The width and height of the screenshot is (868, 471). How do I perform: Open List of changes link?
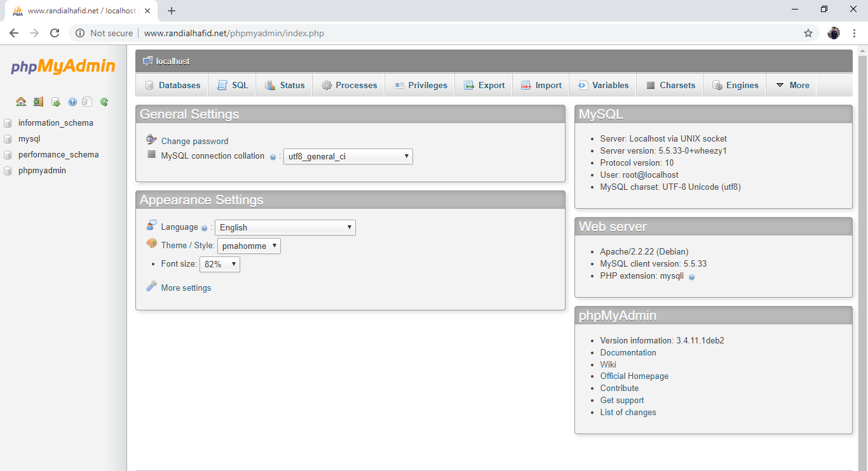point(628,412)
